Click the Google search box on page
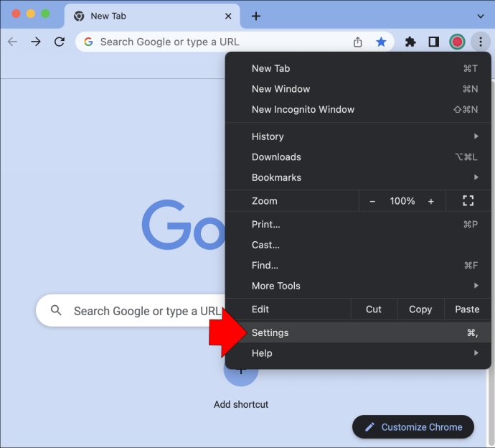This screenshot has height=448, width=495. coord(131,311)
